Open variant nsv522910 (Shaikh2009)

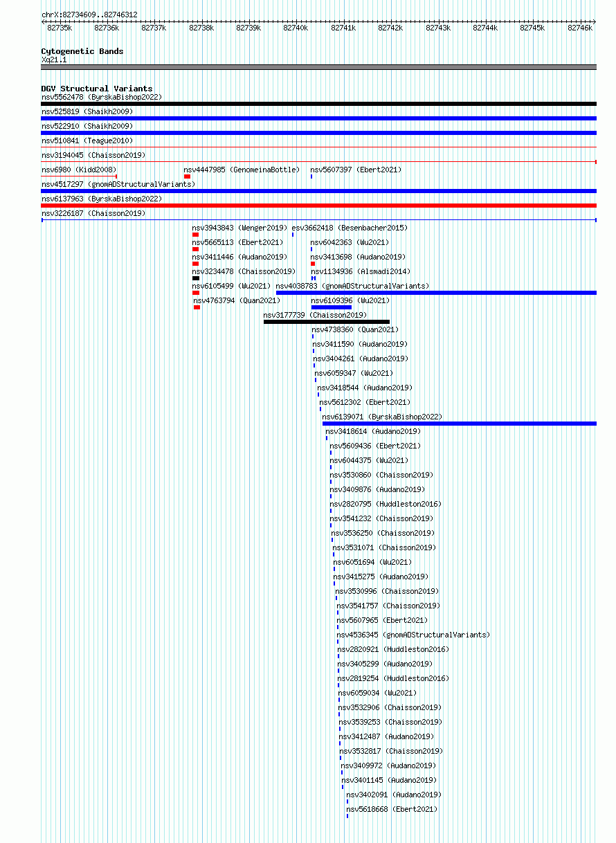87,126
